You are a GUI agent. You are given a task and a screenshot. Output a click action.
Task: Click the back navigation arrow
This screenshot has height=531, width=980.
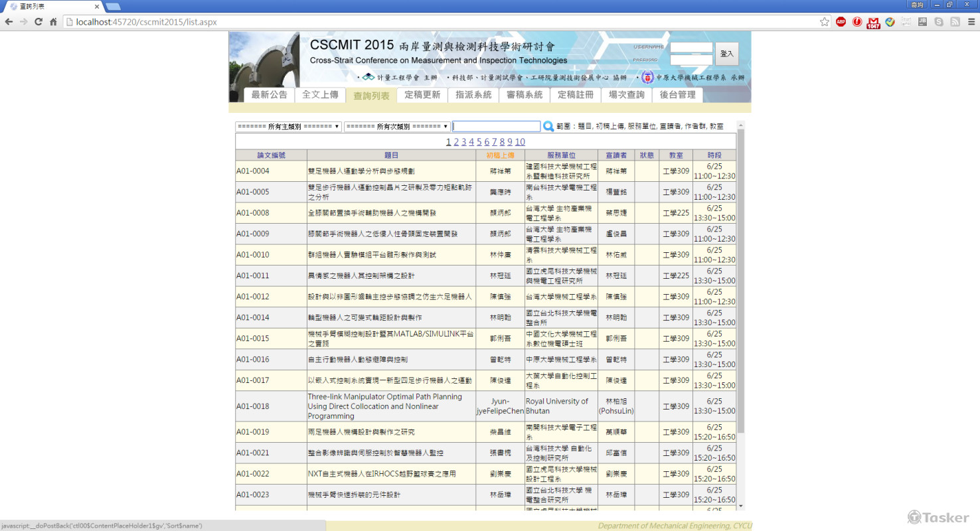[9, 21]
